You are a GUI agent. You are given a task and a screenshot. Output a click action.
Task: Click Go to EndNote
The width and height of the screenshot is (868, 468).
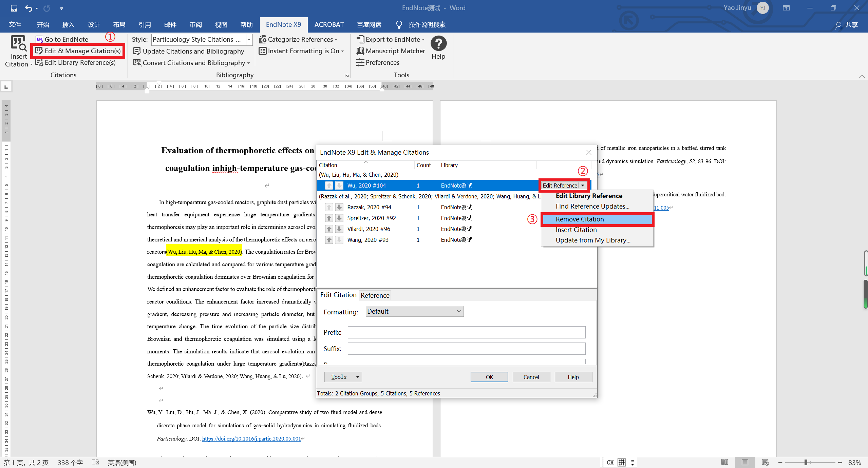tap(62, 39)
